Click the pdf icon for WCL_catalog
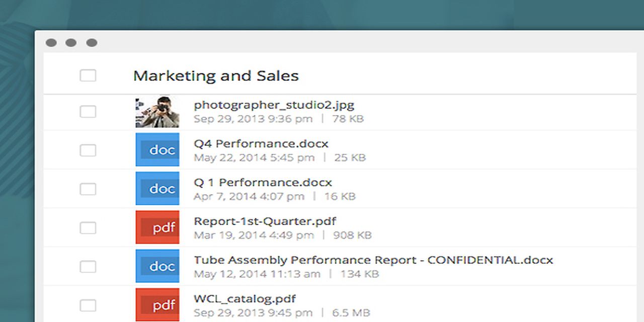 tap(157, 305)
